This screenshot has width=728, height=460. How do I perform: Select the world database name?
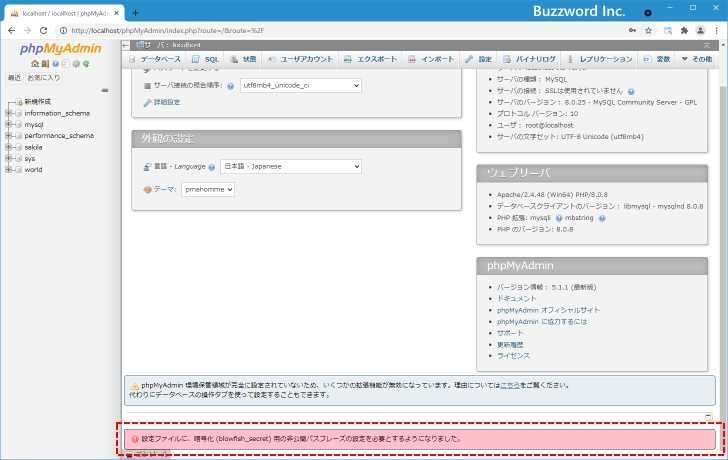tap(33, 169)
